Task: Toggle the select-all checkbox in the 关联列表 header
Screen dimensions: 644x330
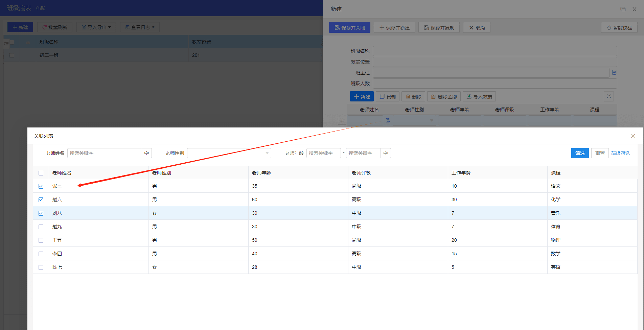Action: click(x=41, y=173)
